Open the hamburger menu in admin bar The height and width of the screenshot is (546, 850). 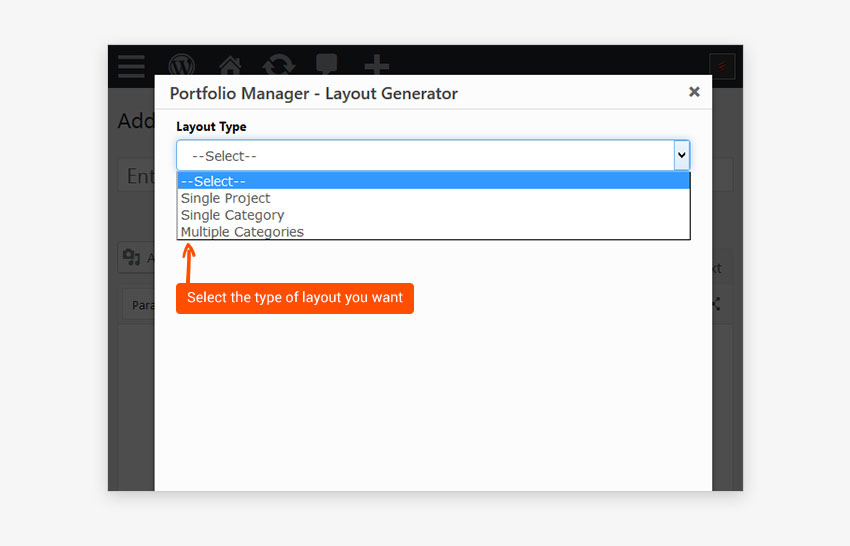(131, 66)
